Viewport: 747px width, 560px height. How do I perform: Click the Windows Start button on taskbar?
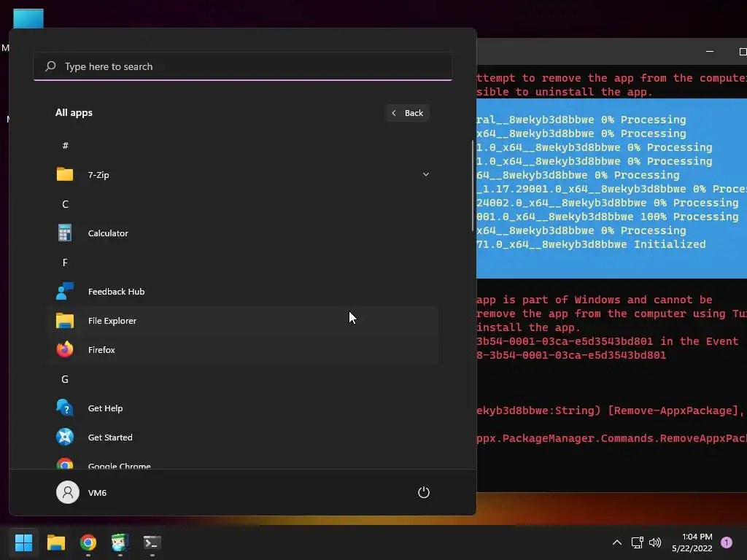[x=23, y=542]
